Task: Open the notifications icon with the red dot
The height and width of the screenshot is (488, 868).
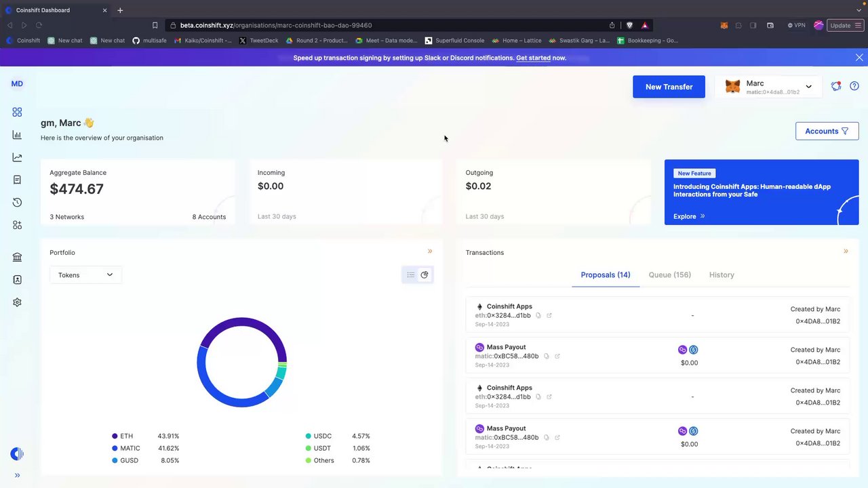Action: [836, 86]
